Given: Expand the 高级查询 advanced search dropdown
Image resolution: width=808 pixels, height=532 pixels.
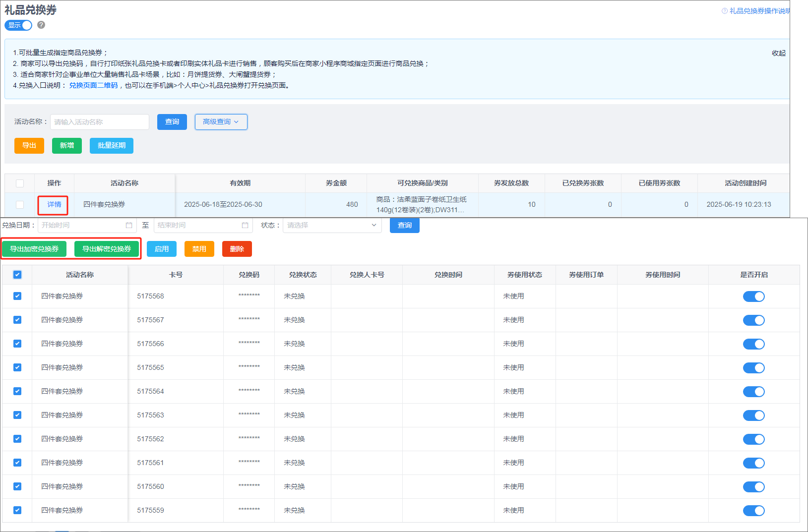Looking at the screenshot, I should [221, 122].
